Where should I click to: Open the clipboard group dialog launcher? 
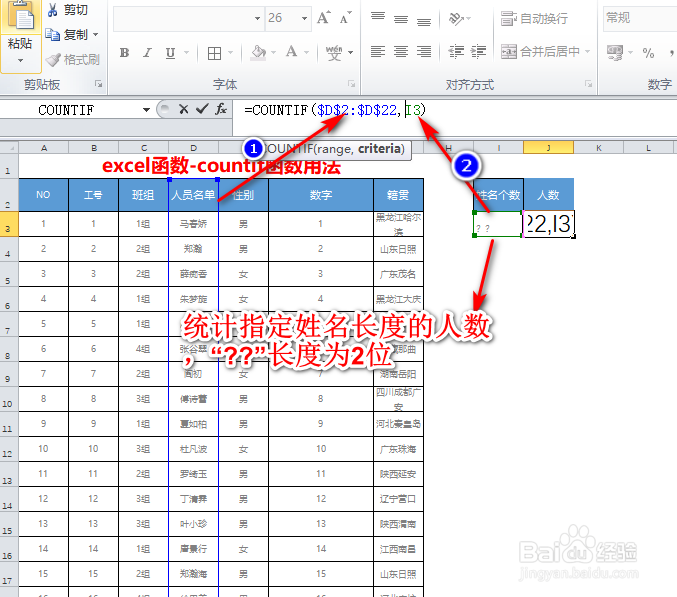click(x=99, y=84)
